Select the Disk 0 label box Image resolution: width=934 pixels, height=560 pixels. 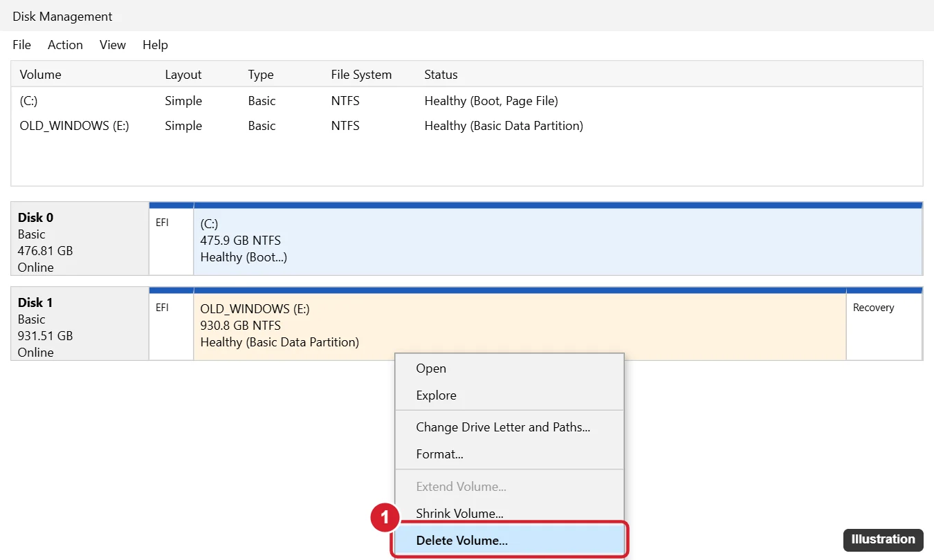(80, 239)
